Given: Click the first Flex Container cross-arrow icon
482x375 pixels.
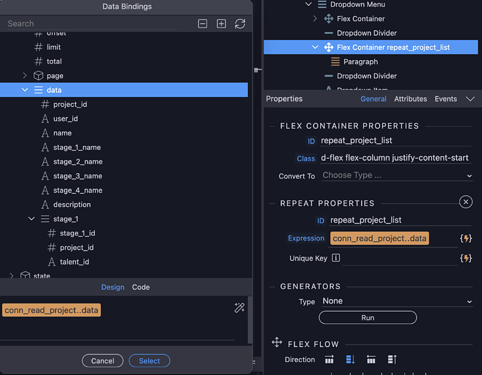Looking at the screenshot, I should [329, 19].
